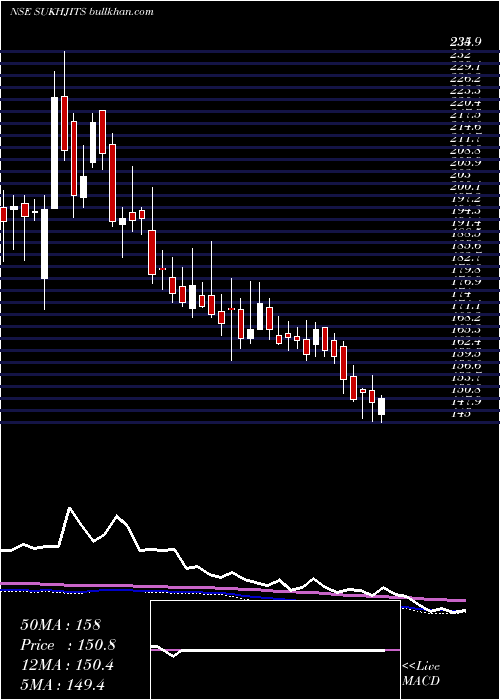The image size is (500, 700).
Task: Click the 12MA : 150.4 value
Action: (67, 665)
